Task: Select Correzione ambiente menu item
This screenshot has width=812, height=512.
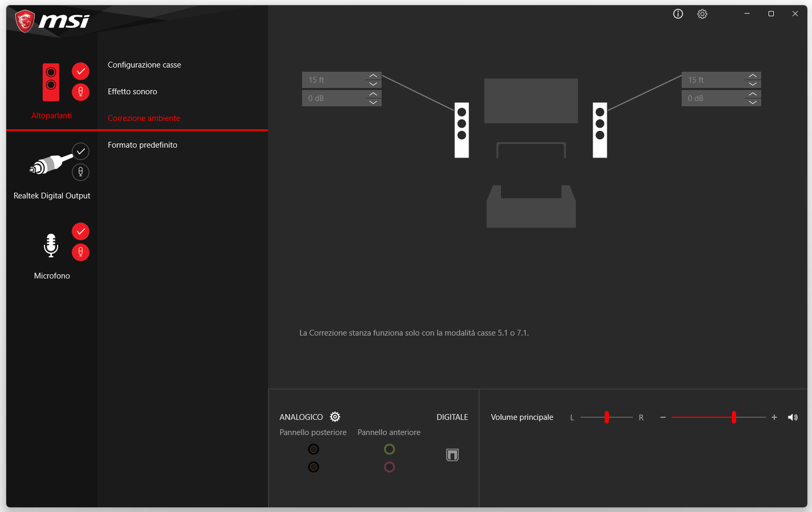Action: 144,118
